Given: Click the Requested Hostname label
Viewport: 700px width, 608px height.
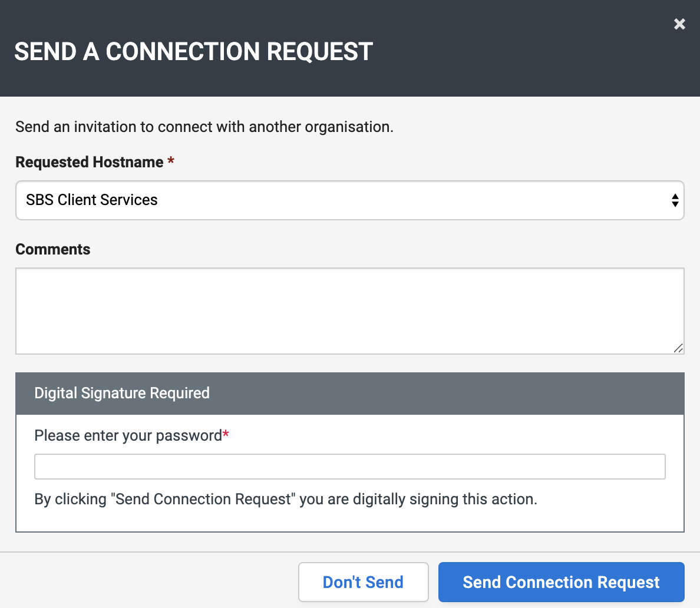Looking at the screenshot, I should pyautogui.click(x=90, y=162).
